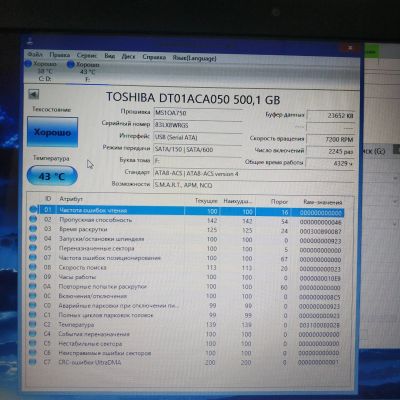Open the Язык(Language) menu
The height and width of the screenshot is (400, 400).
(194, 58)
